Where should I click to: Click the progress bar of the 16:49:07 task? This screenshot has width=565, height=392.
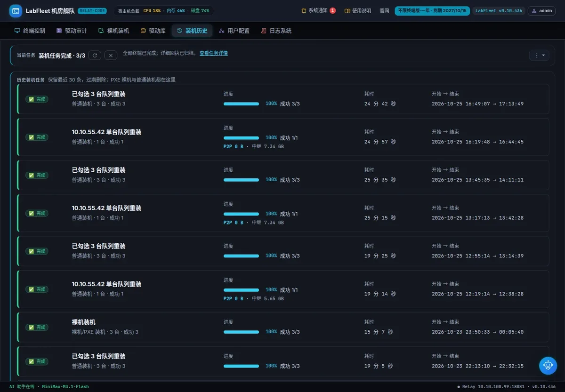(x=241, y=104)
